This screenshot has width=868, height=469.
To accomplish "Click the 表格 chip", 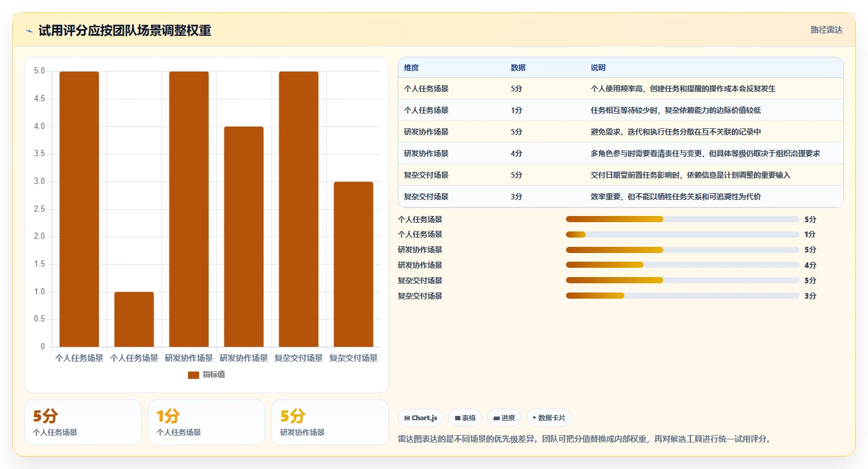I will click(465, 418).
